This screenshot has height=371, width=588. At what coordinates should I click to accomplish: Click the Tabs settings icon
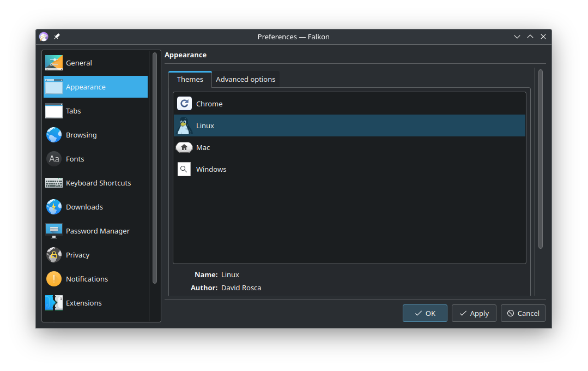pyautogui.click(x=53, y=111)
